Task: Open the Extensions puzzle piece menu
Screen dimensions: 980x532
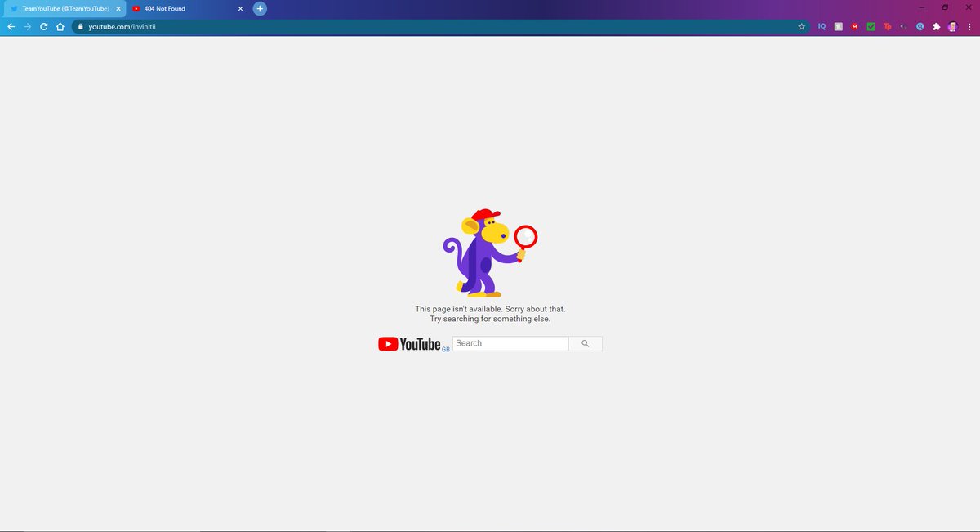Action: point(936,26)
